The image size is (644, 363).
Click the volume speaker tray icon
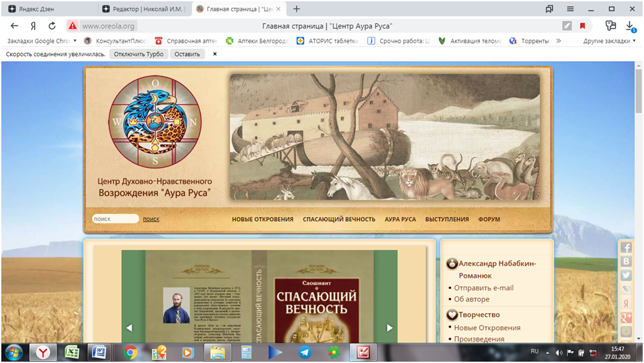point(558,352)
